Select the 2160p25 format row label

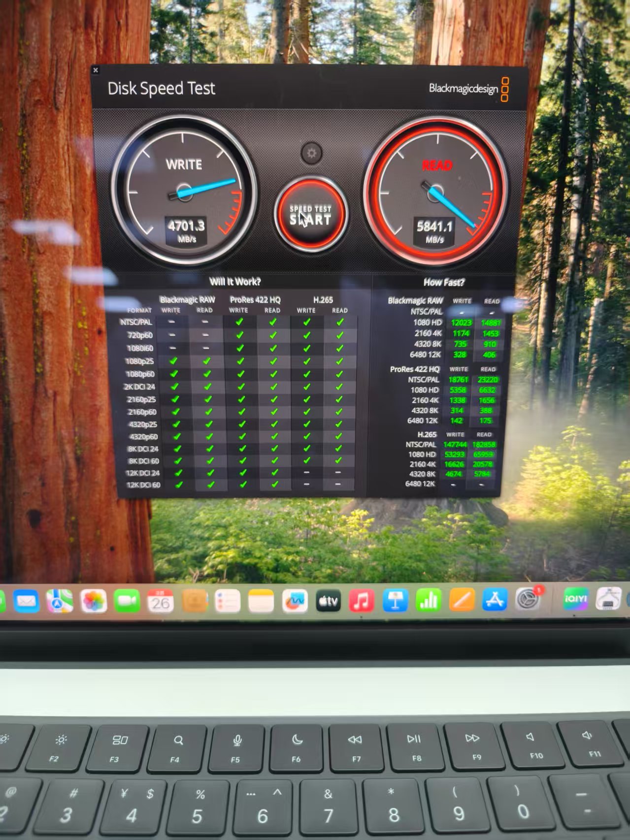coord(141,399)
